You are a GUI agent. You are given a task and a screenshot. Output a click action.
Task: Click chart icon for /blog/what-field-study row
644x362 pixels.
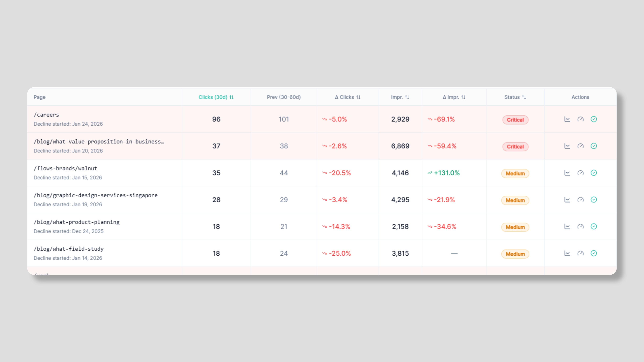coord(567,253)
